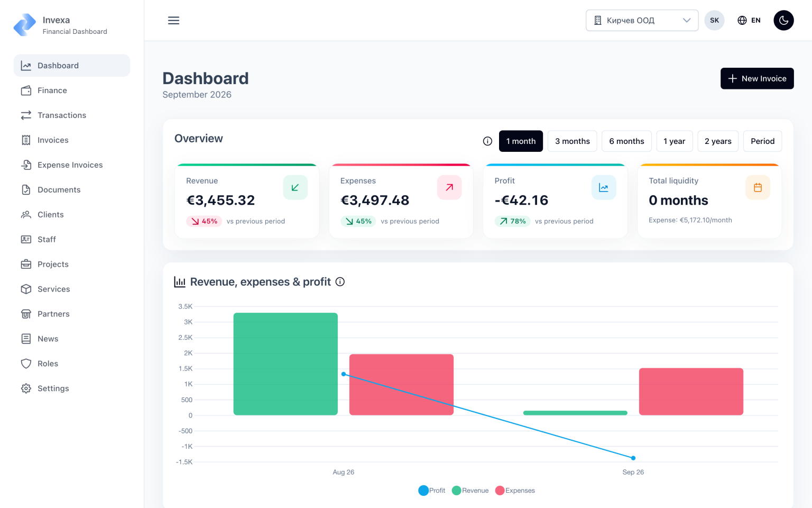Open the News section
Viewport: 812px width, 508px height.
72,339
